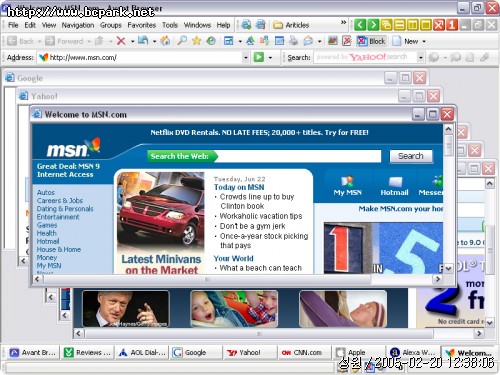The width and height of the screenshot is (500, 375).
Task: Click the Print icon in the toolbar
Action: pos(293,41)
